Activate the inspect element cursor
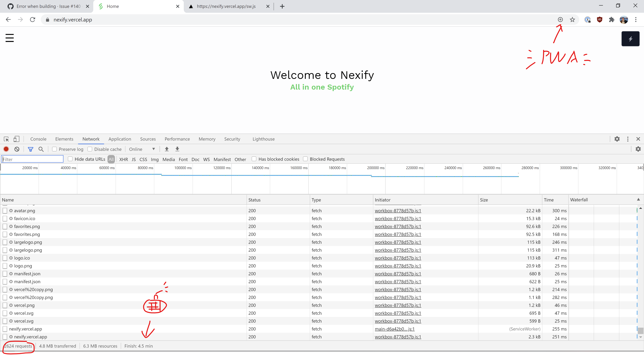 [6, 139]
